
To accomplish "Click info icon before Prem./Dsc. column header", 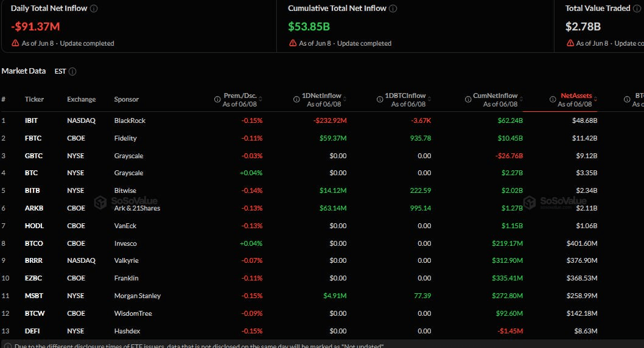I will pos(217,99).
